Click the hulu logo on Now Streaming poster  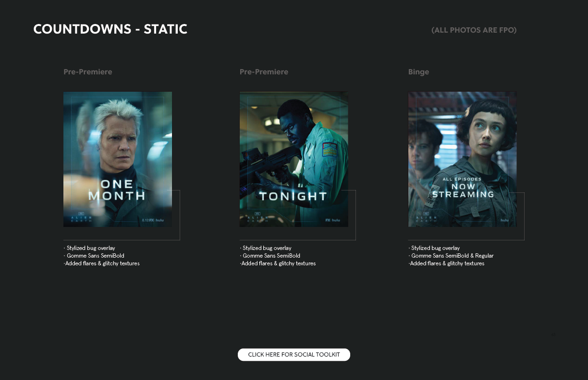coord(504,220)
